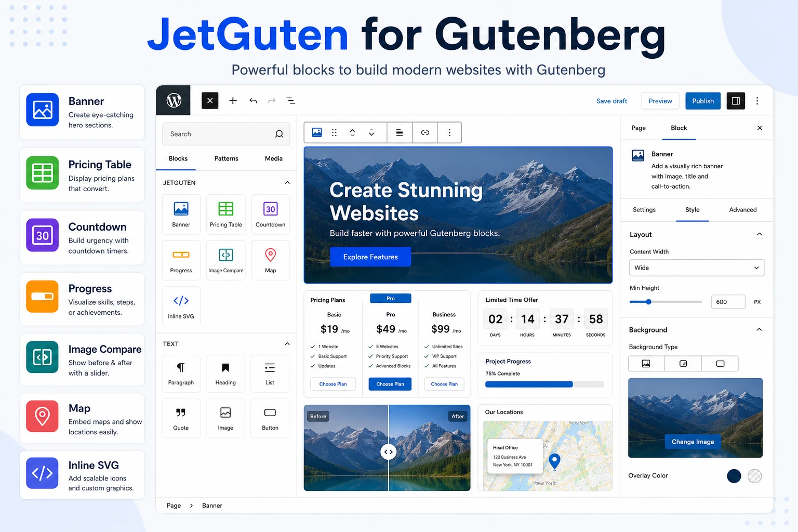The width and height of the screenshot is (798, 532).
Task: Collapse the TEXT blocks section
Action: coord(287,344)
